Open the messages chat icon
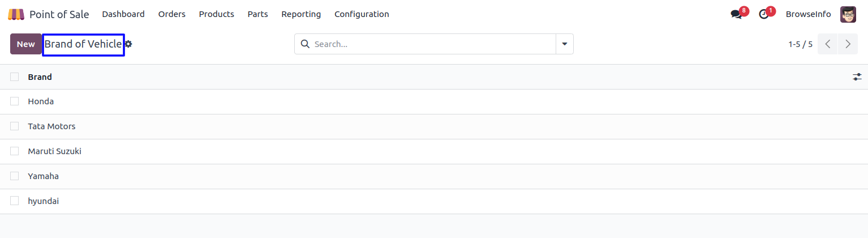 [736, 14]
